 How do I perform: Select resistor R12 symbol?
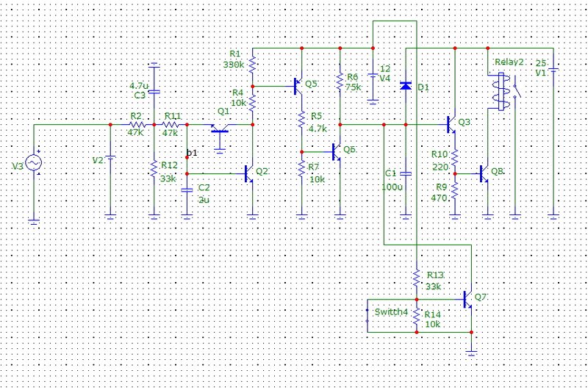tap(154, 169)
